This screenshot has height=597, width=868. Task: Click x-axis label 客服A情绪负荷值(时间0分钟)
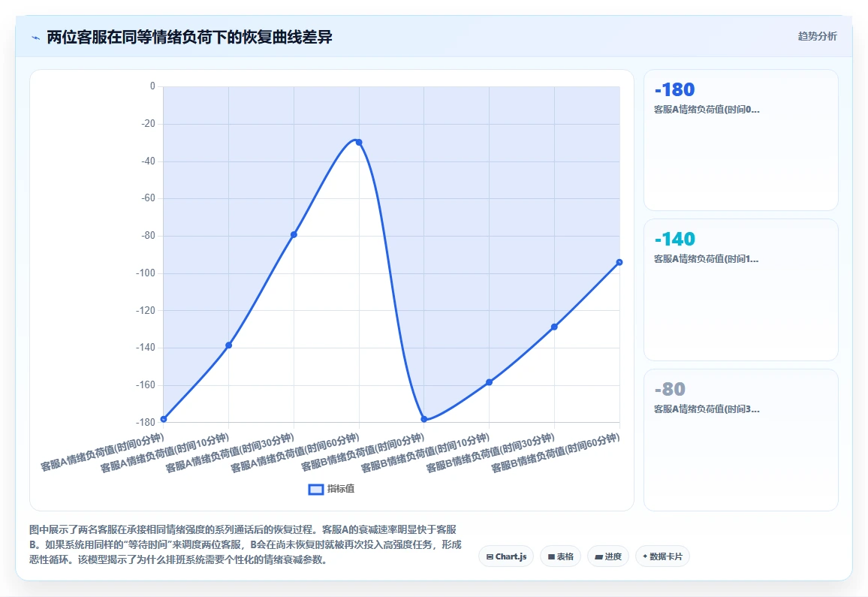102,453
